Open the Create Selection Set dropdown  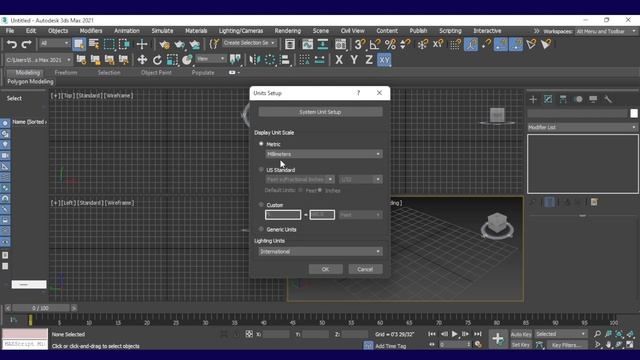249,43
